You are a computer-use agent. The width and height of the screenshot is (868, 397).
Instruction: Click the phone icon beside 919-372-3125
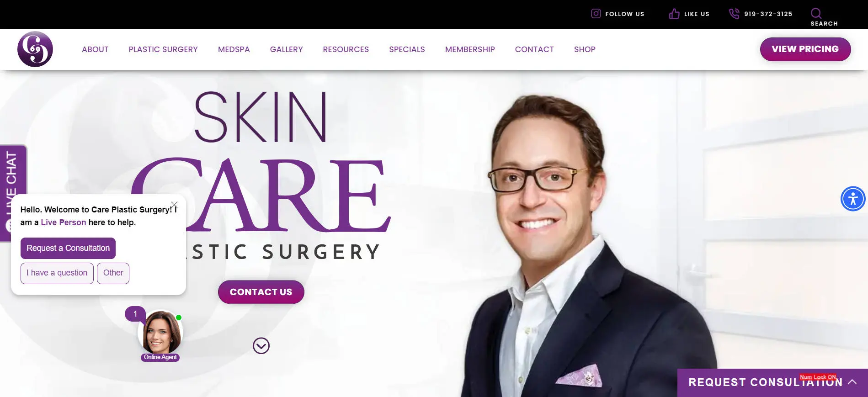point(734,14)
